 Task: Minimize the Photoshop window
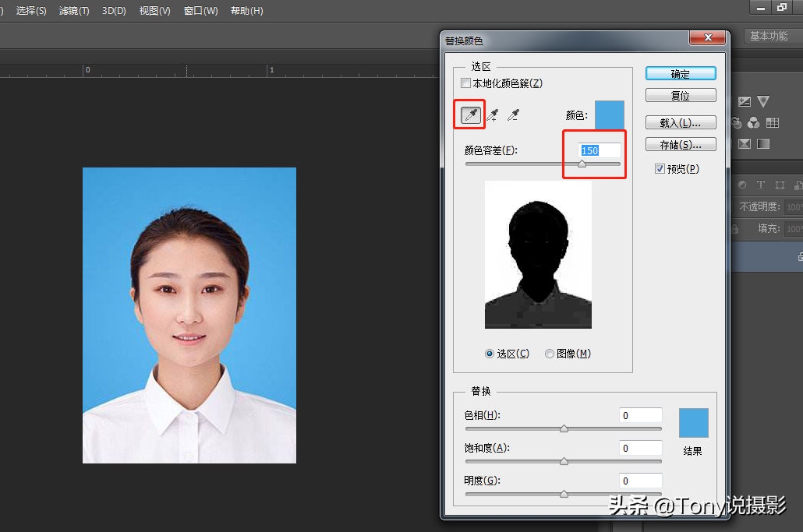pos(760,7)
